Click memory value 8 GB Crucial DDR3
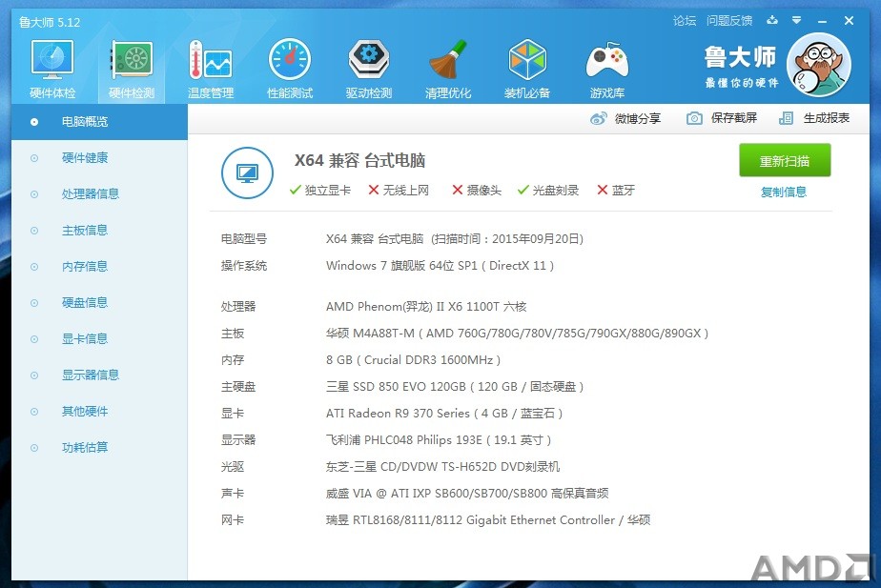The height and width of the screenshot is (588, 881). click(x=413, y=360)
